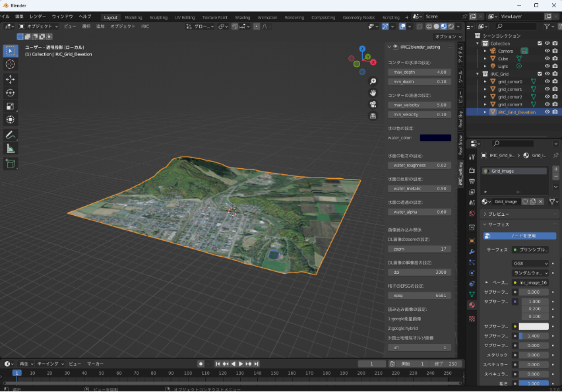
Task: Click the water_color swatch
Action: pos(435,138)
